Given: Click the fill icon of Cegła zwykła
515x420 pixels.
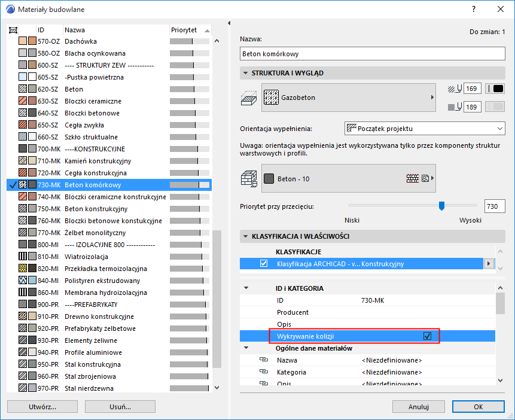Looking at the screenshot, I should click(23, 125).
